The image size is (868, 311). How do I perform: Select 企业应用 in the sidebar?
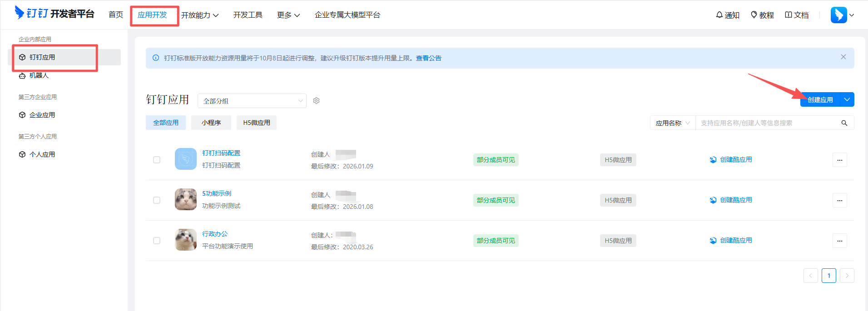pos(64,115)
